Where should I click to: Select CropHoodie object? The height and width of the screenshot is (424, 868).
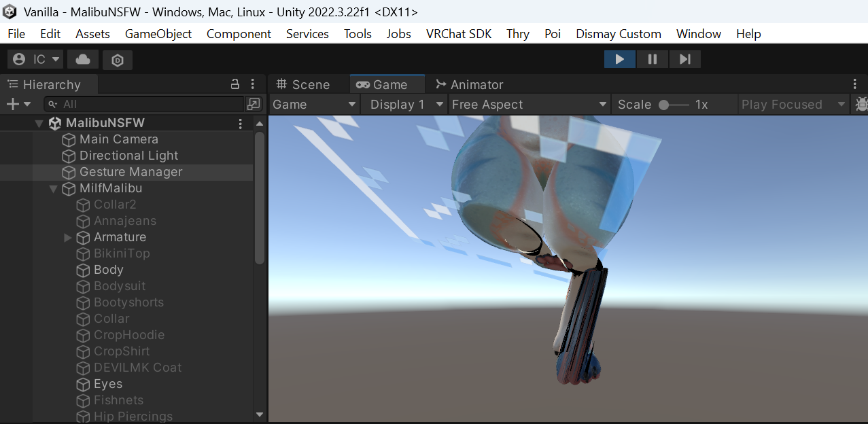pyautogui.click(x=129, y=335)
